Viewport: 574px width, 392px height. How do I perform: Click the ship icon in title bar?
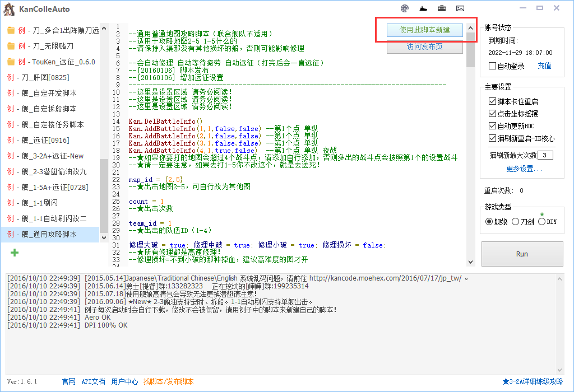pyautogui.click(x=423, y=8)
